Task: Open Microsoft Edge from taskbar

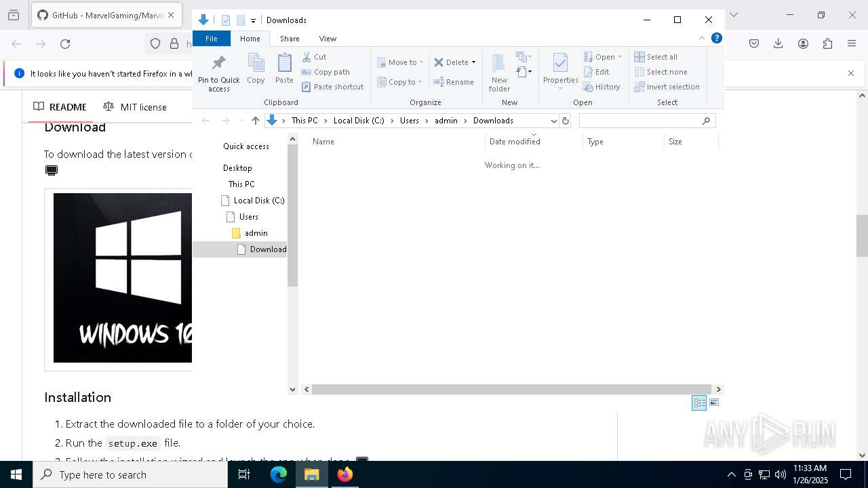Action: point(279,474)
